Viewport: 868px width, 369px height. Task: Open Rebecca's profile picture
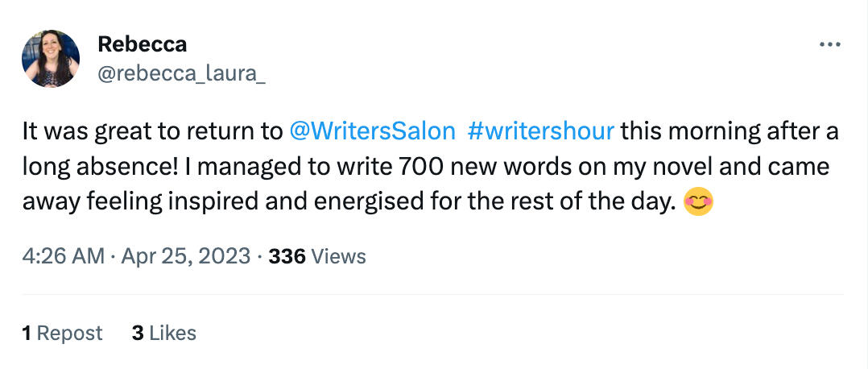(52, 59)
